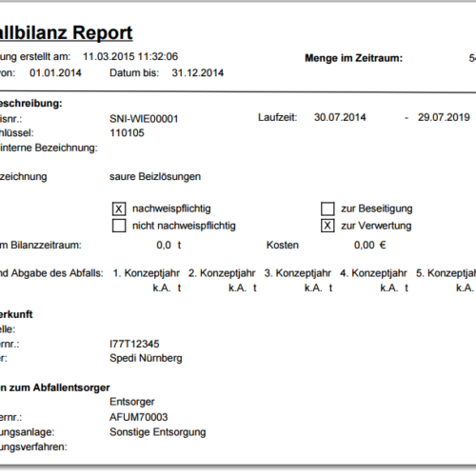This screenshot has height=476, width=476.
Task: Select the waste key 110105
Action: point(127,132)
